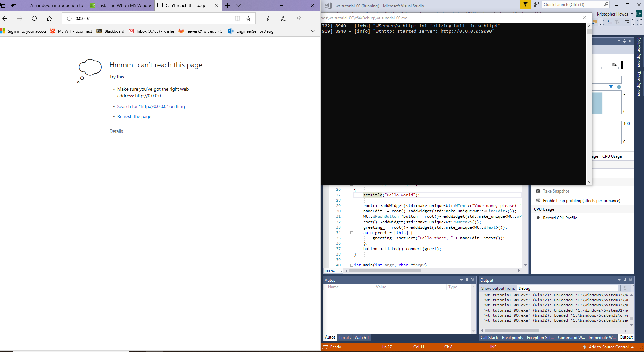The image size is (644, 352).
Task: Click 'Search for http://0.0.0.0 on Bing' link
Action: coord(151,106)
